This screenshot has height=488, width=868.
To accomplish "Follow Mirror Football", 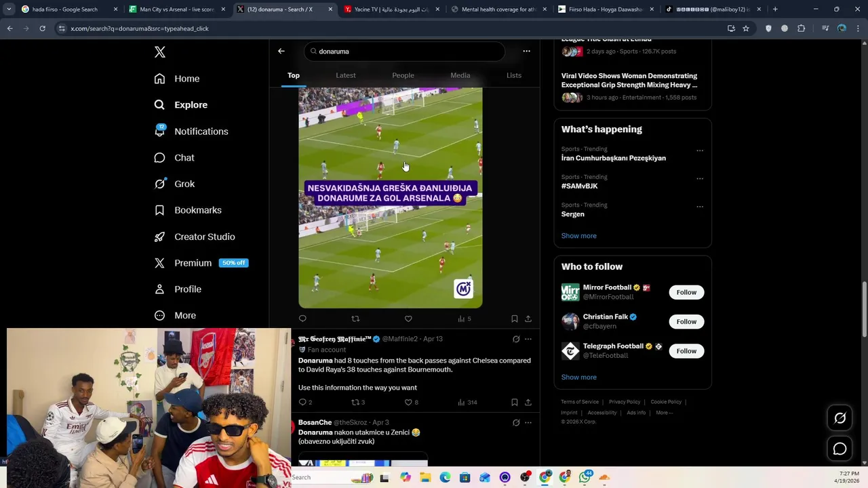I will (686, 292).
